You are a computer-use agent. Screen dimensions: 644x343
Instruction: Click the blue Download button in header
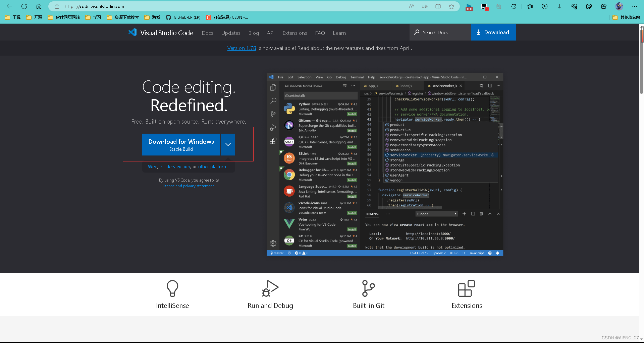coord(493,32)
